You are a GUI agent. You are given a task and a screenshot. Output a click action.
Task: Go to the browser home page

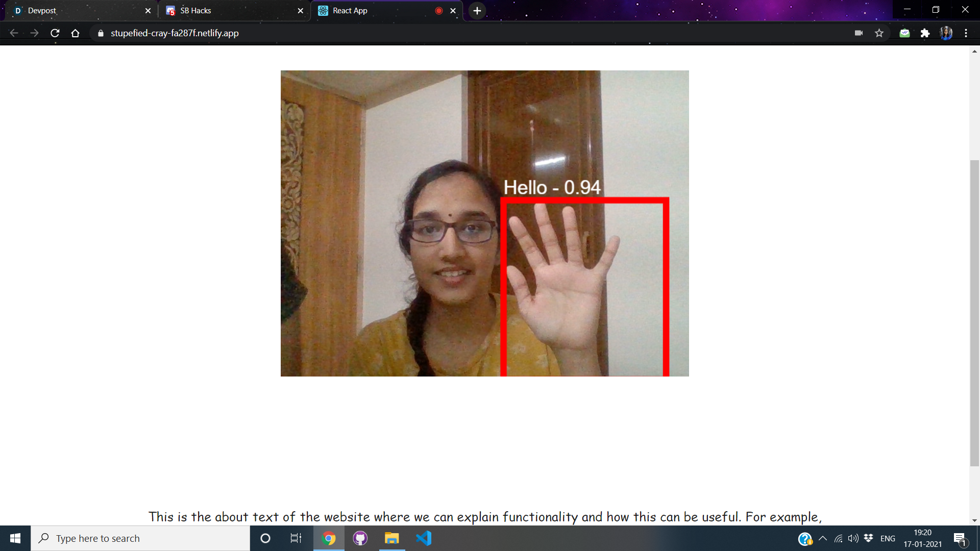click(x=76, y=33)
